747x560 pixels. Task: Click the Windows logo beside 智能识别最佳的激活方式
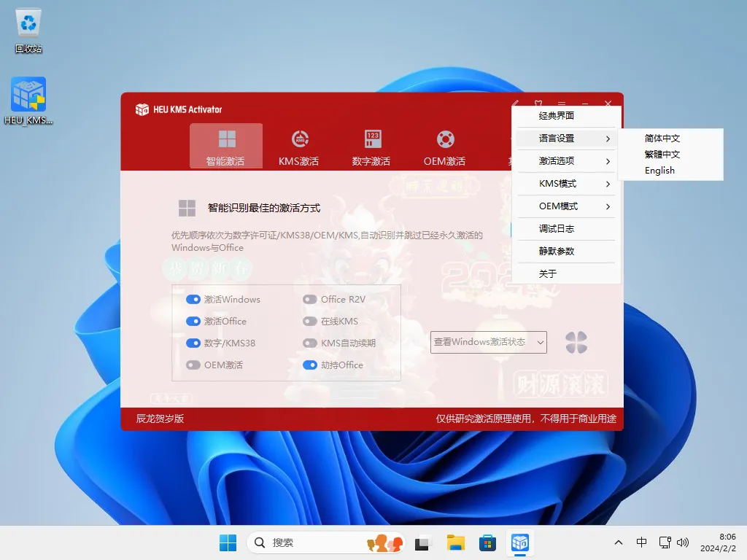187,208
